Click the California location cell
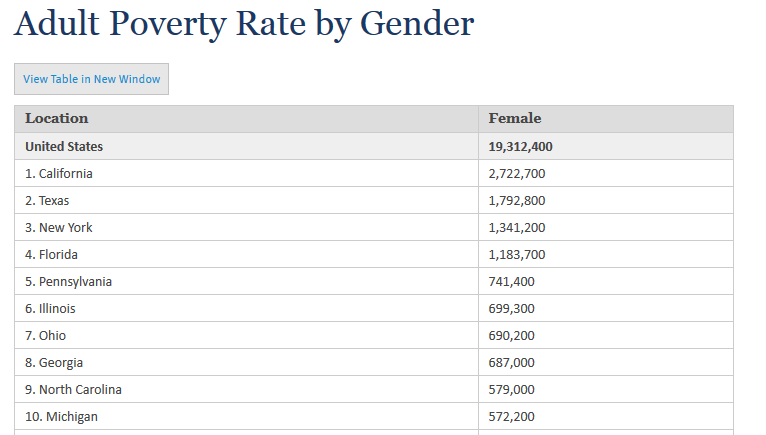This screenshot has height=435, width=766. click(x=59, y=173)
